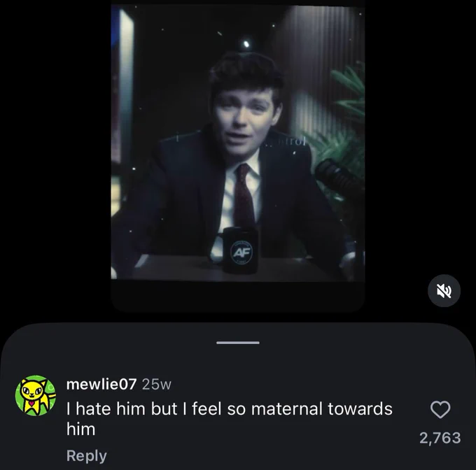Viewport: 476px width, 470px height.
Task: Tap the AF logo mug in video
Action: coord(240,249)
